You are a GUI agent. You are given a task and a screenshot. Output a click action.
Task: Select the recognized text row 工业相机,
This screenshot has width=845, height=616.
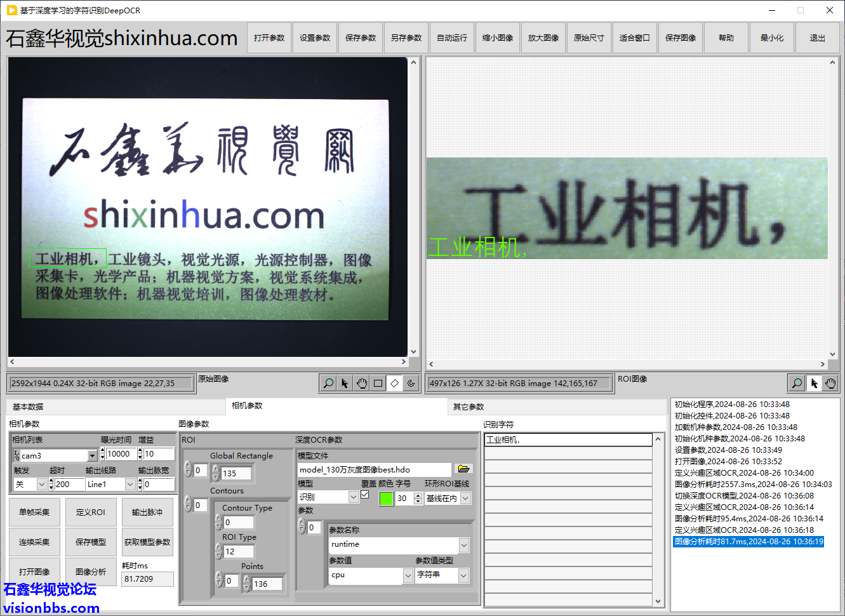568,439
